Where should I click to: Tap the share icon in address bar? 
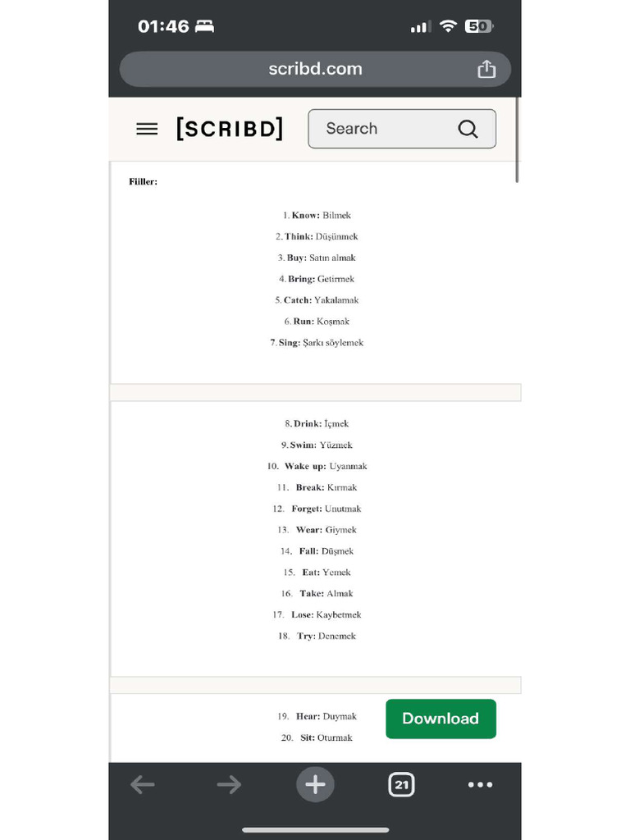pos(486,69)
